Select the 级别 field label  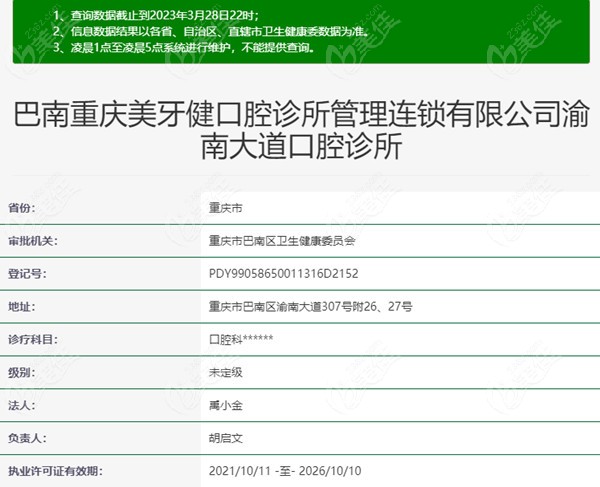[21, 372]
